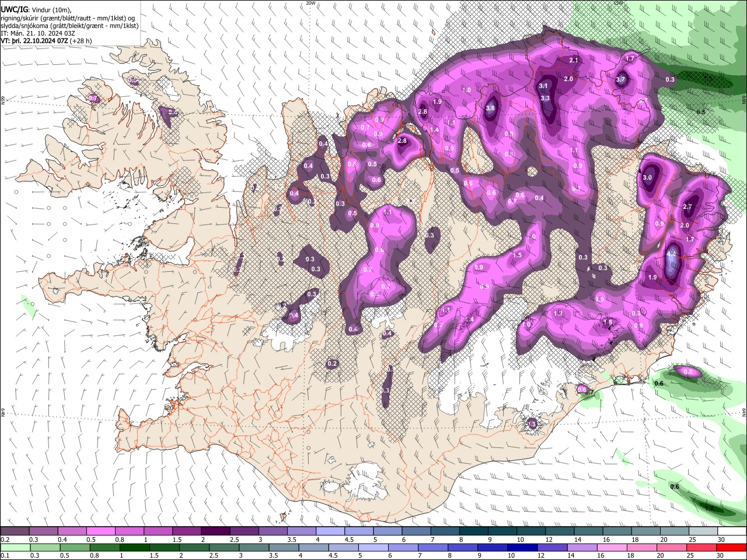Click the 3.1 snowfall value on the map

pyautogui.click(x=543, y=86)
